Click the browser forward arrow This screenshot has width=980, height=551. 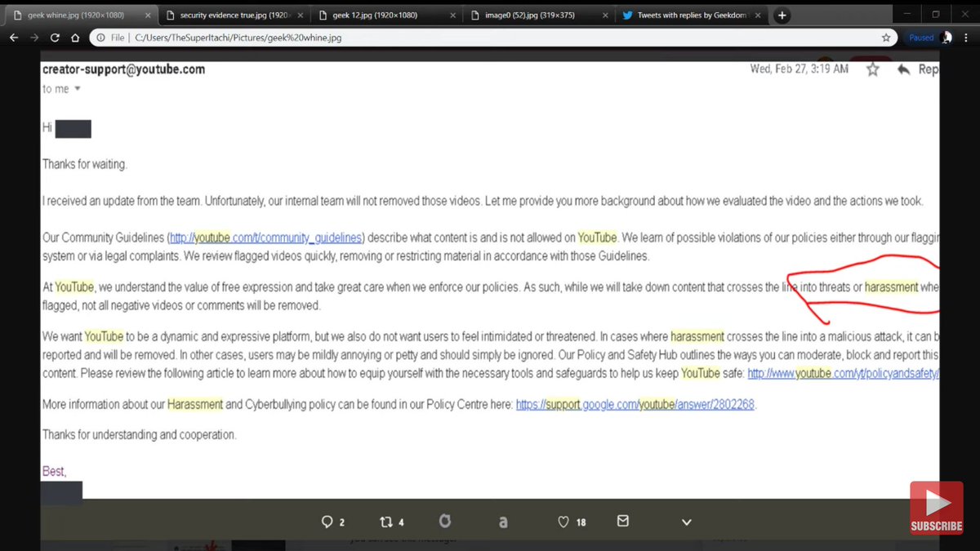33,38
